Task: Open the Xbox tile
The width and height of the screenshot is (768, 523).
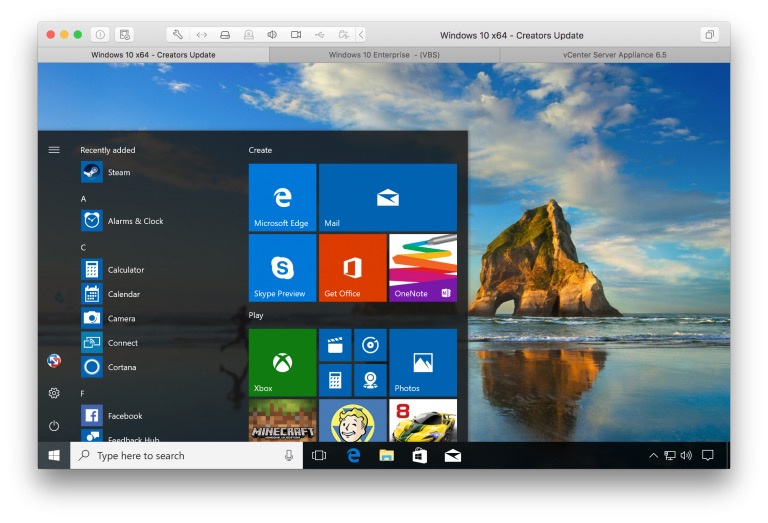Action: click(283, 362)
